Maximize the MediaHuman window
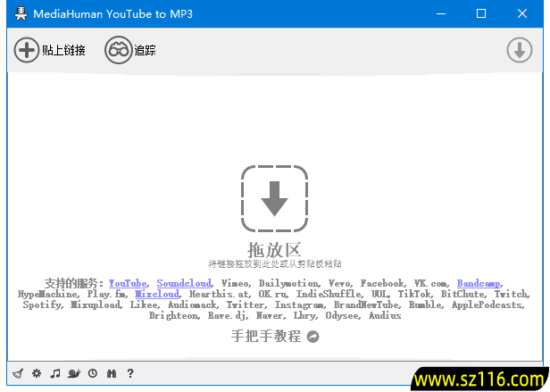This screenshot has width=550, height=392. coord(481,14)
